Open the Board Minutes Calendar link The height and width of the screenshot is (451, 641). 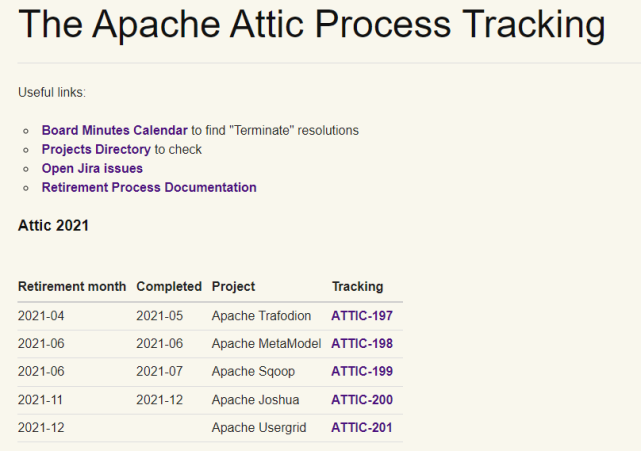[x=114, y=131]
